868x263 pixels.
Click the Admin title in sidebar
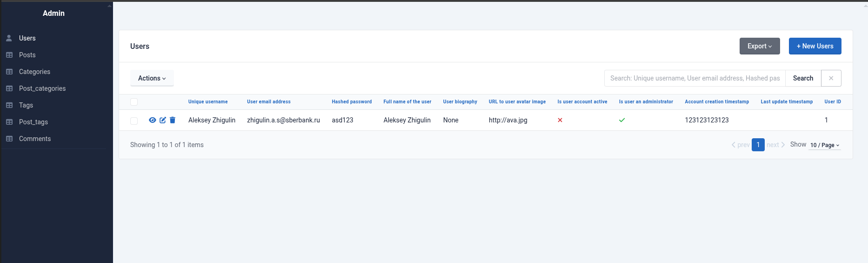53,13
